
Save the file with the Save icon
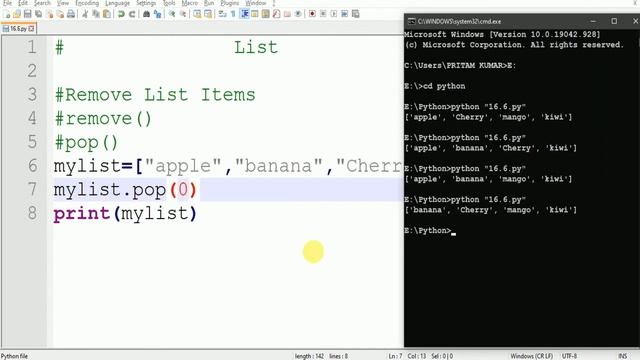(27, 14)
